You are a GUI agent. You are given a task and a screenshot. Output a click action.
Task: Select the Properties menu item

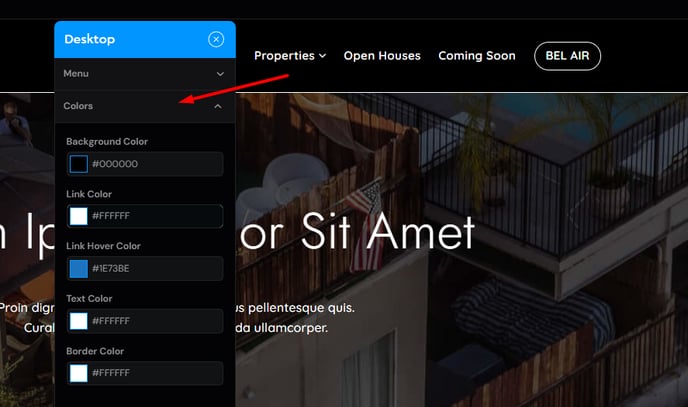(284, 56)
